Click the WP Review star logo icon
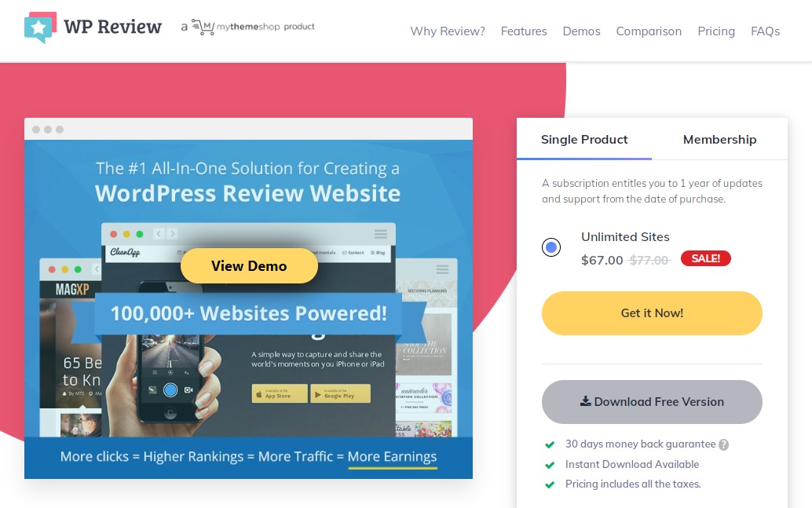Image resolution: width=812 pixels, height=508 pixels. pyautogui.click(x=40, y=27)
